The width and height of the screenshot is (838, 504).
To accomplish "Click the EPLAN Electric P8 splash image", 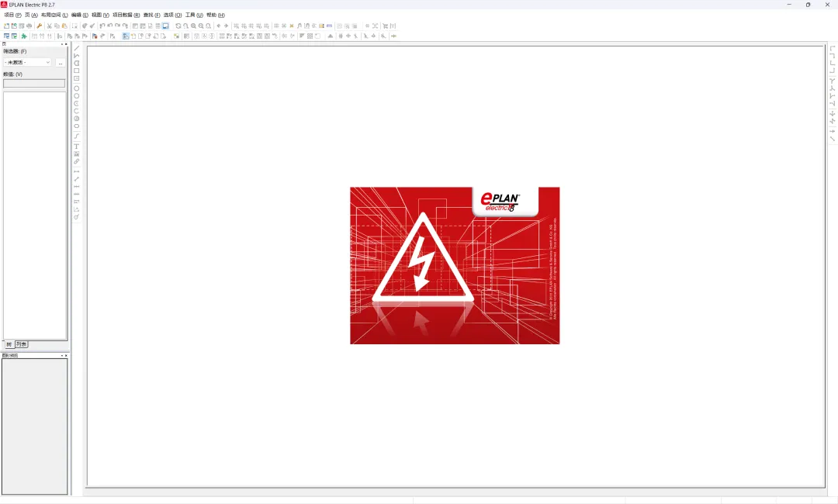I will pyautogui.click(x=455, y=265).
